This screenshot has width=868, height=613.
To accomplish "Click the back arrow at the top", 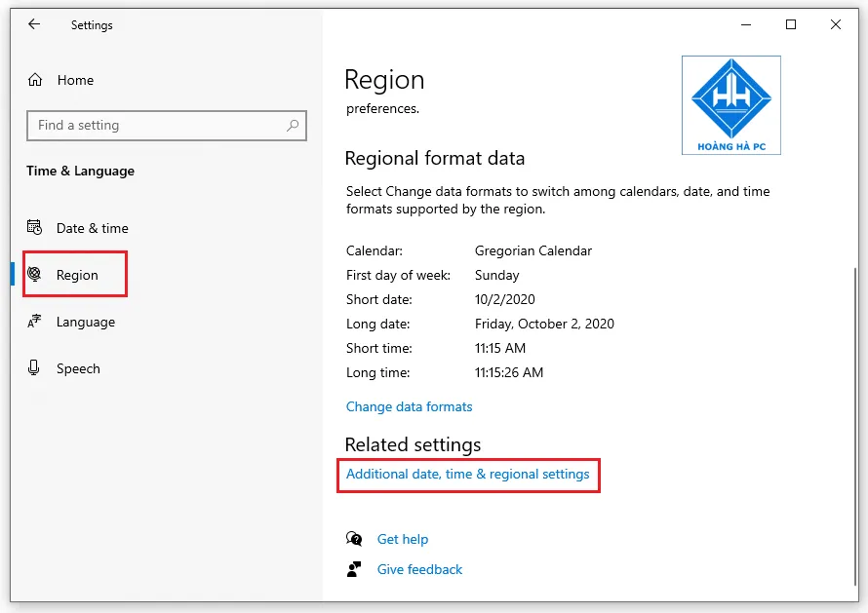I will [34, 24].
